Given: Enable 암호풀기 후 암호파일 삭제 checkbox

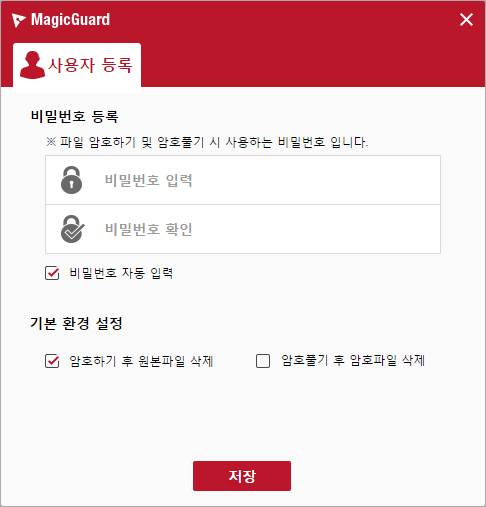Looking at the screenshot, I should click(x=263, y=361).
